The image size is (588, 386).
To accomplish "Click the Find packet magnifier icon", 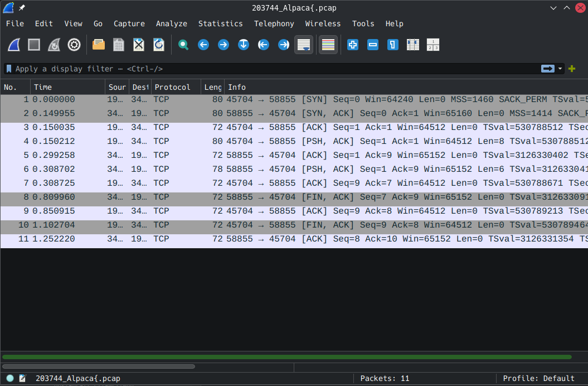I will coord(183,45).
